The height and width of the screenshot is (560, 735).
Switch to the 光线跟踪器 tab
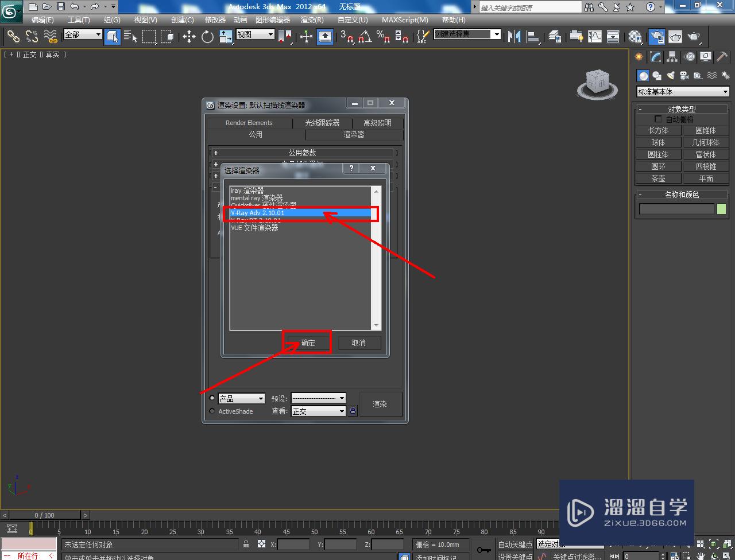point(322,123)
